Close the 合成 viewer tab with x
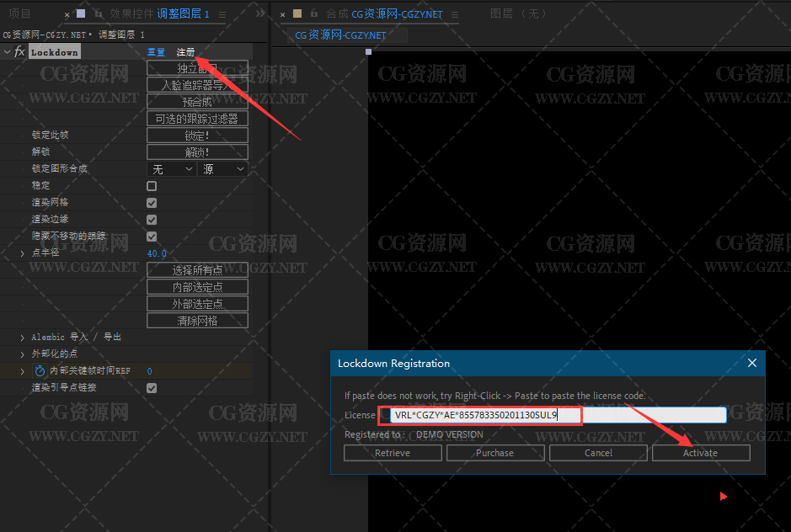 (x=283, y=14)
